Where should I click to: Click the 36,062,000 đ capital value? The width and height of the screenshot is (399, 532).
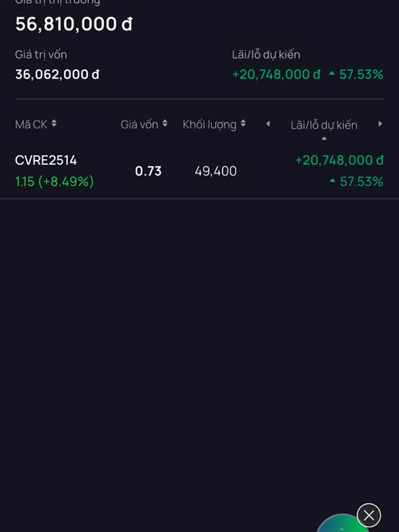(x=57, y=74)
